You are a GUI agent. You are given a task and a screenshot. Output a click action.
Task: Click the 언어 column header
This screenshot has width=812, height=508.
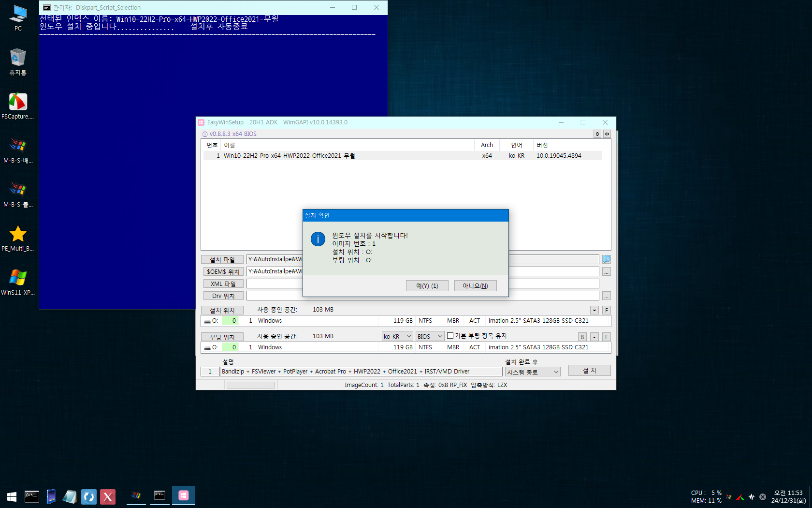coord(517,145)
